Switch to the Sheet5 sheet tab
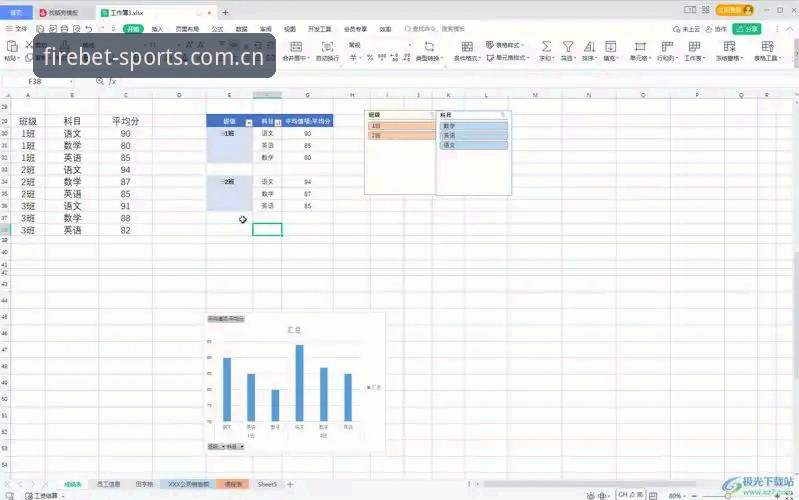 267,484
